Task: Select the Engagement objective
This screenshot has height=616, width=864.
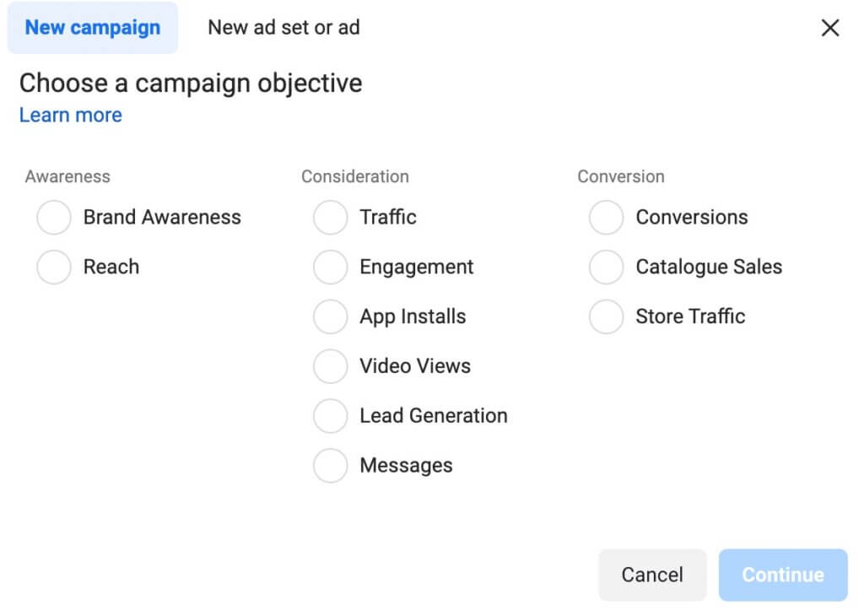Action: (x=330, y=267)
